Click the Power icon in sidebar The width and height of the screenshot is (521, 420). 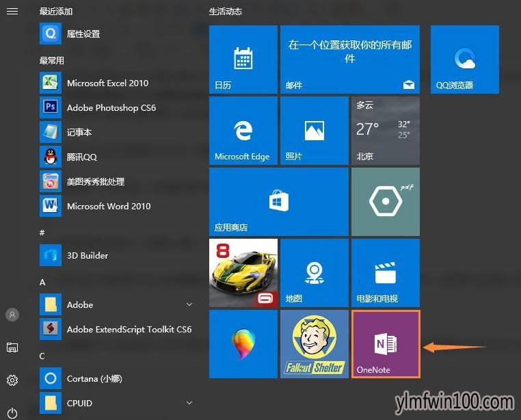coord(12,413)
